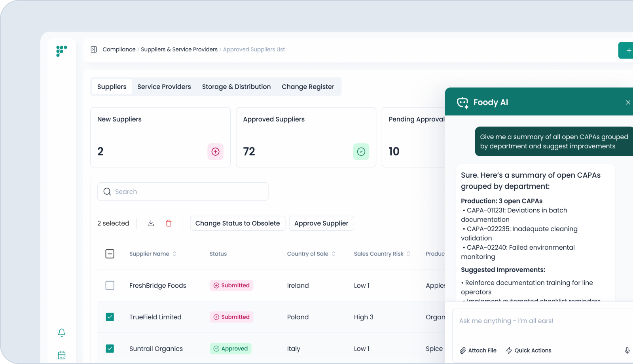The width and height of the screenshot is (633, 364).
Task: Click the TrueField Limited supplier name
Action: coord(155,317)
